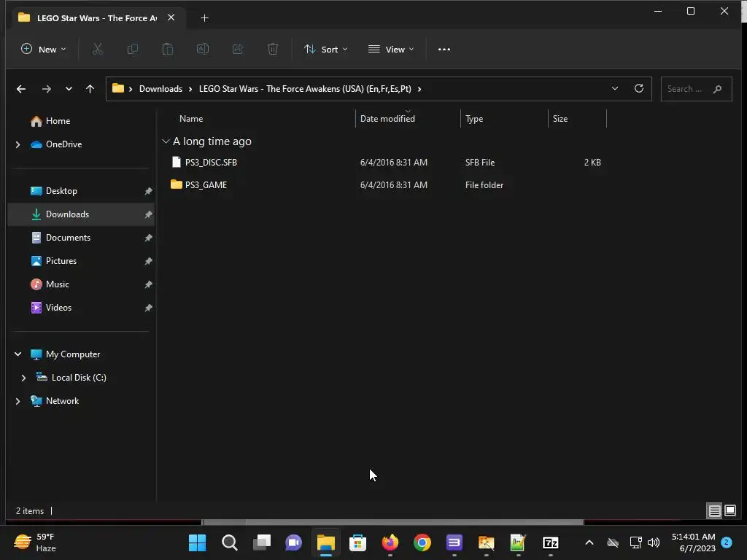Click the notification badge showing 2

(x=727, y=542)
